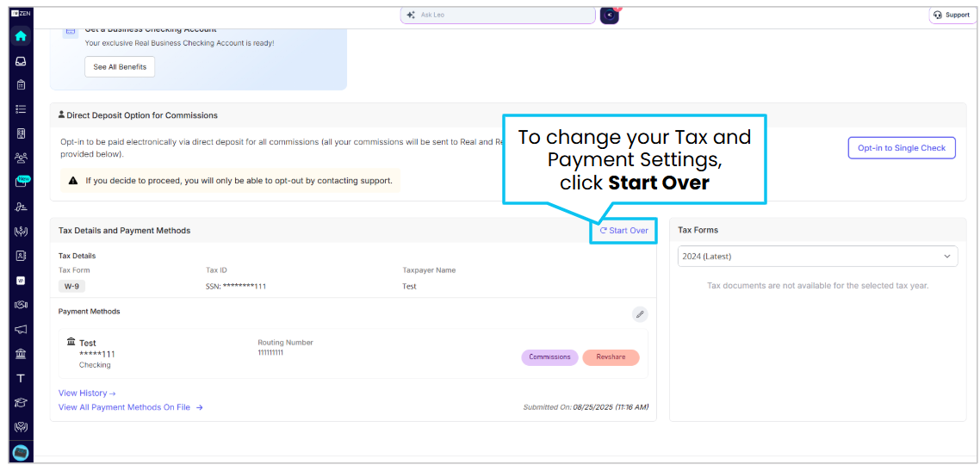Open the hands holding dollar icon in sidebar
Viewport: 980px width, 471px height.
pos(21,231)
